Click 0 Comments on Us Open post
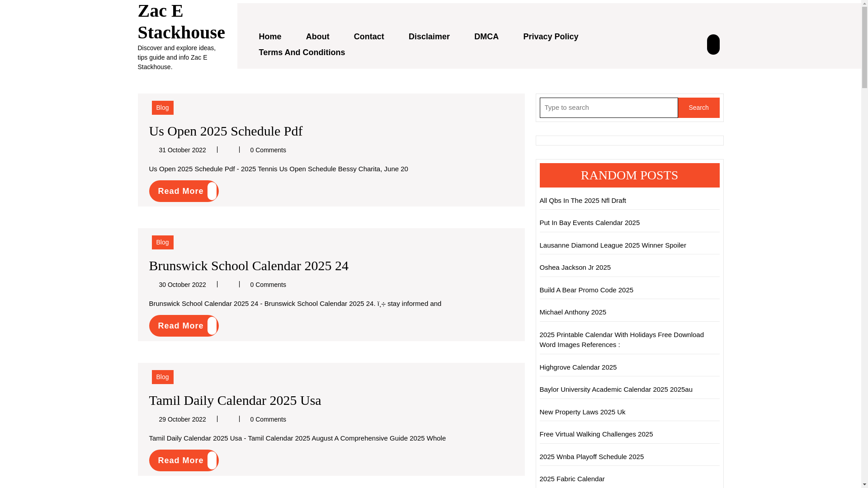The image size is (868, 488). 268,150
